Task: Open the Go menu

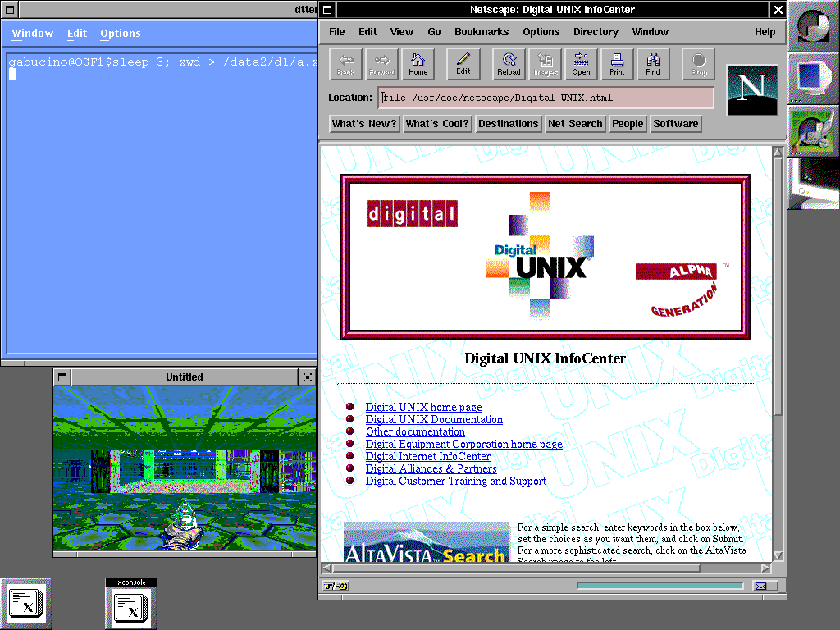Action: 434,32
